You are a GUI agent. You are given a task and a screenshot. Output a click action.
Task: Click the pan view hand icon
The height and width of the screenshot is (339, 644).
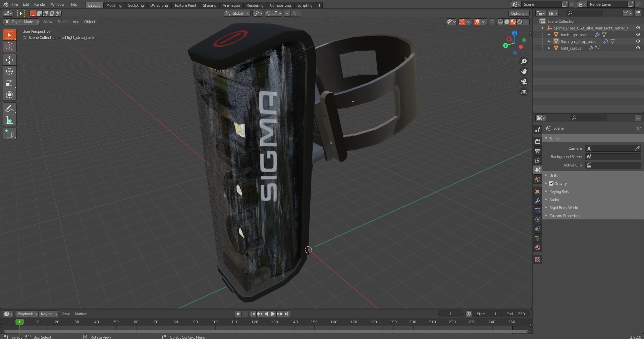point(524,71)
